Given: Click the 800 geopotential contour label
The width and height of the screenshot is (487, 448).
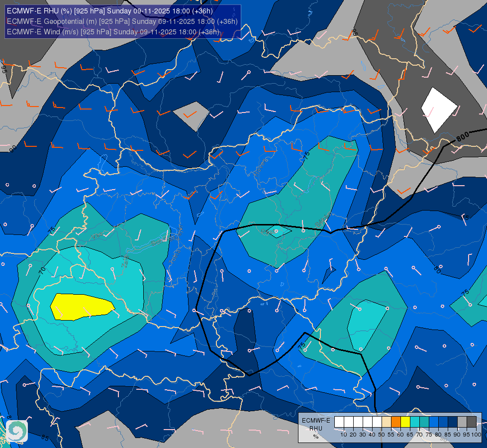Looking at the screenshot, I should coord(463,136).
